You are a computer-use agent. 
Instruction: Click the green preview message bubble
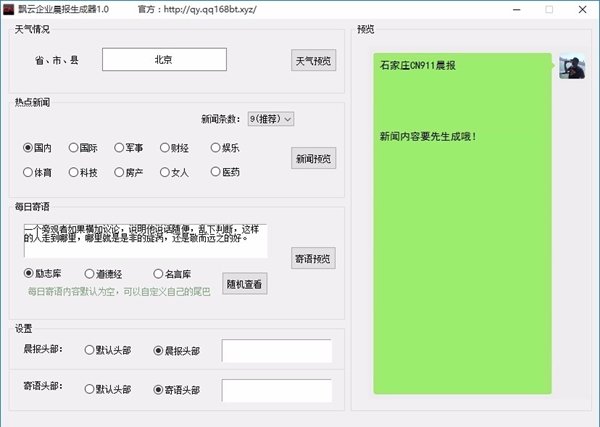[x=462, y=223]
